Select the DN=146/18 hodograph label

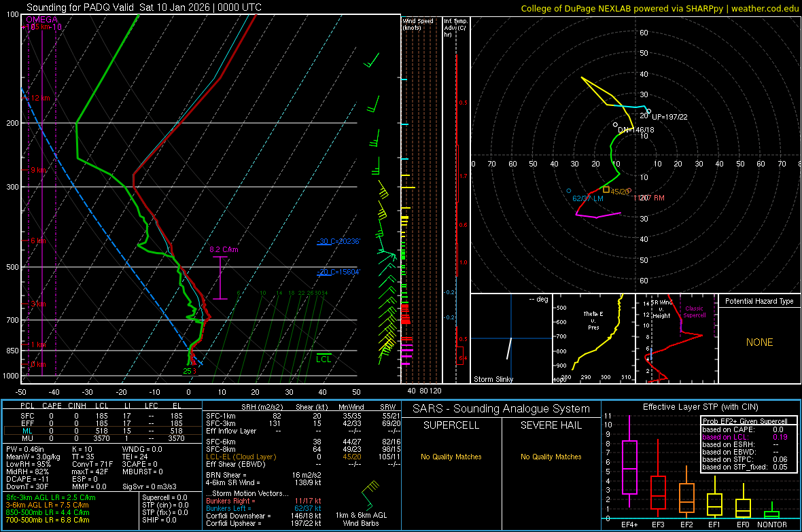(x=635, y=130)
